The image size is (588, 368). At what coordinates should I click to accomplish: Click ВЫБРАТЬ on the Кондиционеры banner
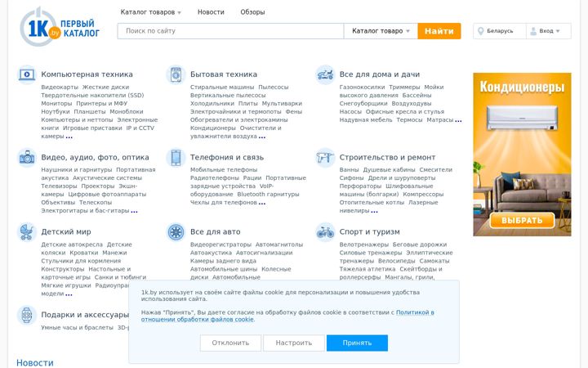(522, 221)
